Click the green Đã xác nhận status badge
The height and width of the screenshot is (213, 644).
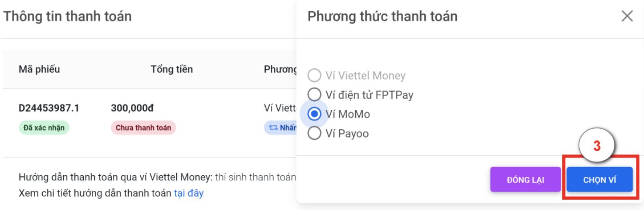pos(44,128)
